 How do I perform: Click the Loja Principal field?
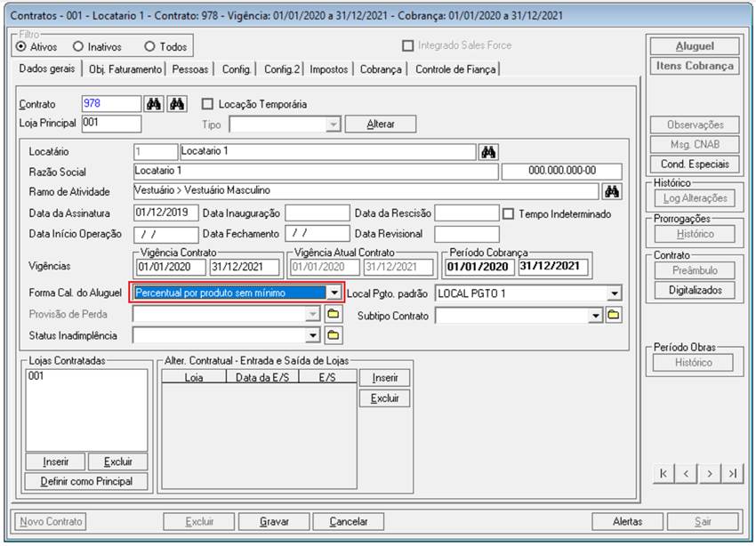(x=111, y=124)
